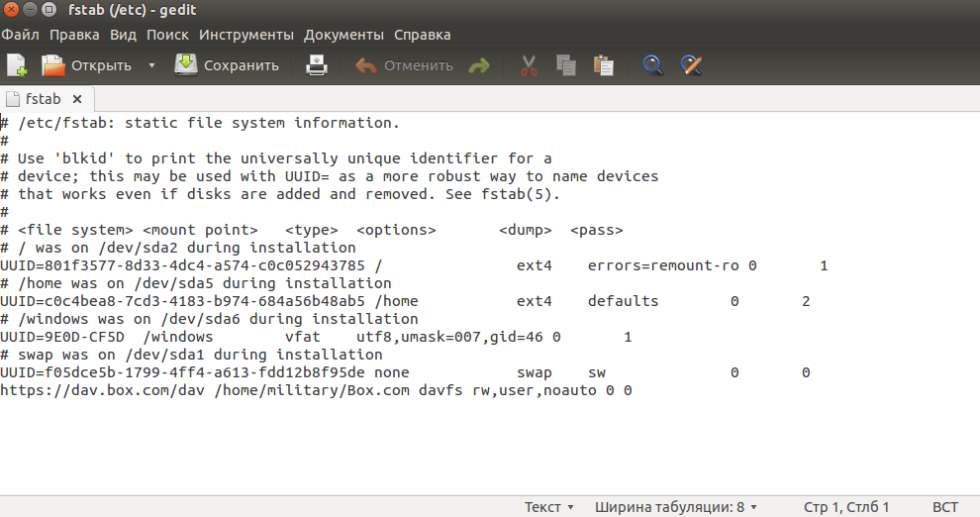Expand the recent files dropdown arrow next to Открыть
This screenshot has width=980, height=517.
coord(151,65)
